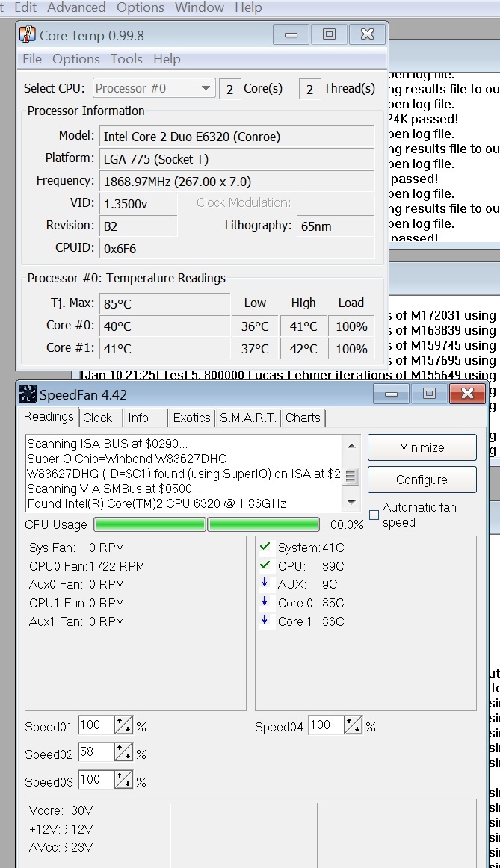Click the Revision value 'B2'
The image size is (500, 868).
[x=138, y=226]
